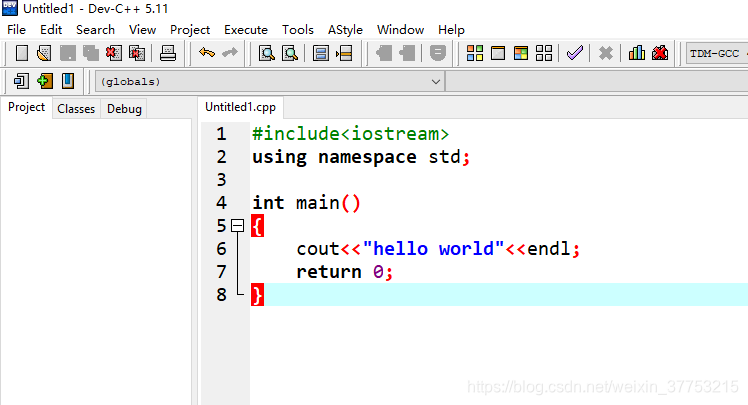Click the Save file toolbar icon
This screenshot has width=748, height=405.
(x=67, y=53)
